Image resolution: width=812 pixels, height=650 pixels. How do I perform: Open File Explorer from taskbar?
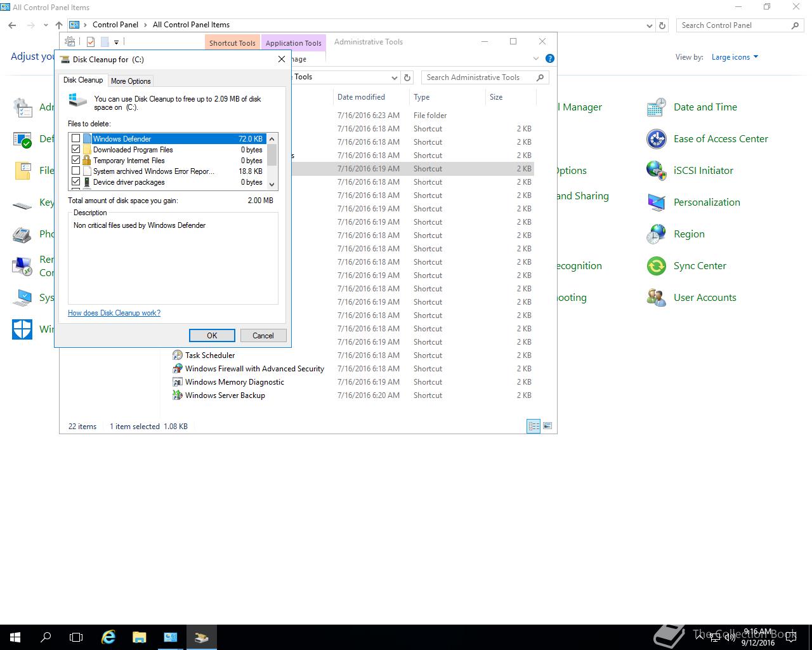139,637
